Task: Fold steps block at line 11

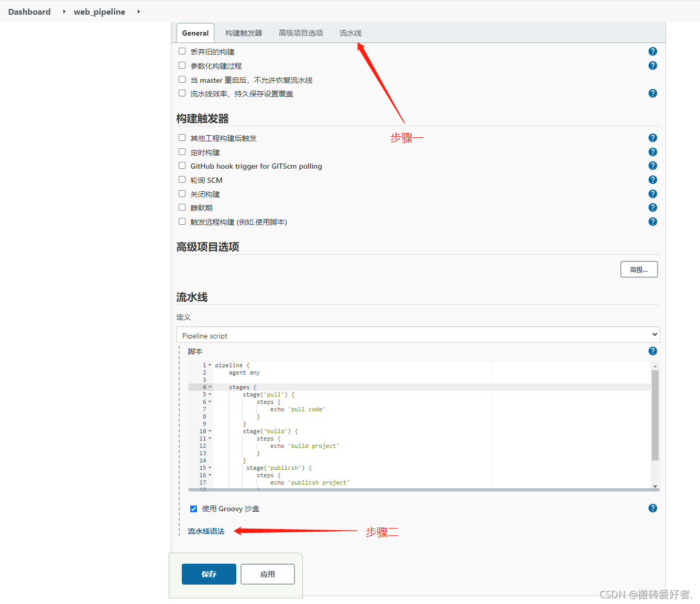Action: coord(210,438)
